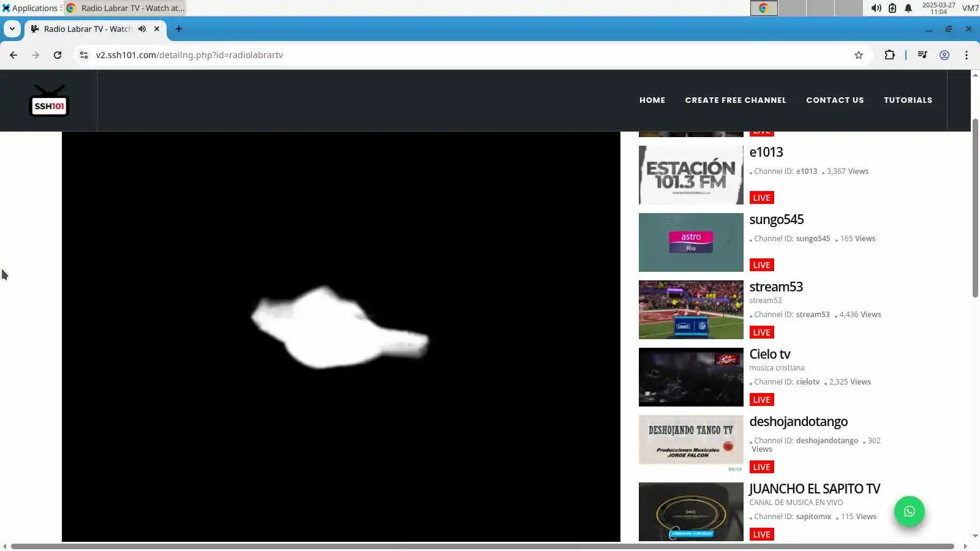Open the astro Ria channel thumbnail

click(x=691, y=242)
